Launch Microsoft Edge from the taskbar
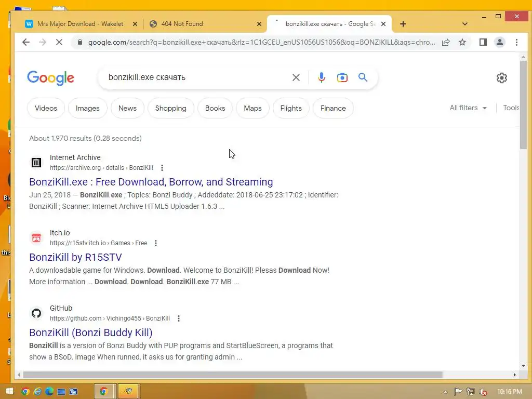 (x=49, y=391)
